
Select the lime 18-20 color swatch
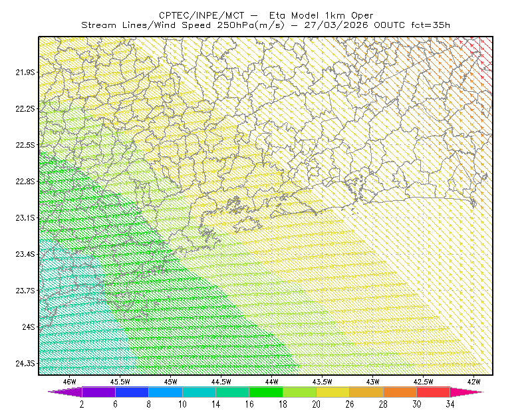(x=300, y=392)
